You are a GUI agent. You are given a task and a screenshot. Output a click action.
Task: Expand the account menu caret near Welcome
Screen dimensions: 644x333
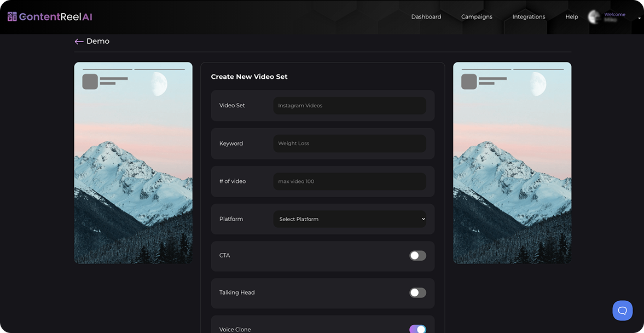tap(638, 18)
